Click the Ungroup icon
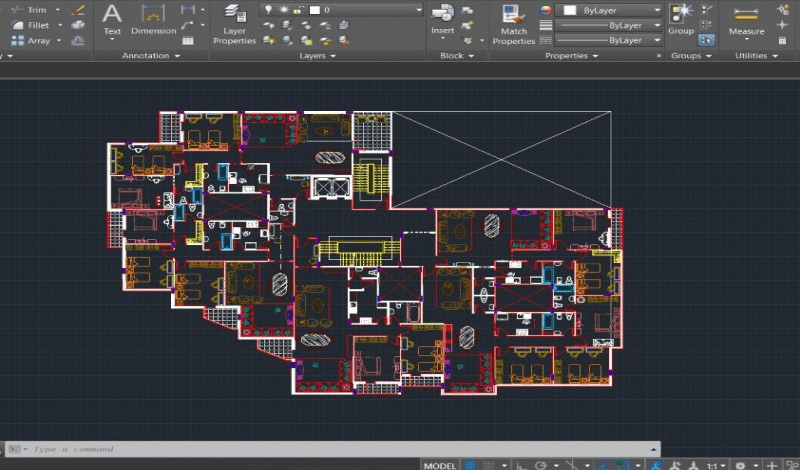The width and height of the screenshot is (800, 470). pyautogui.click(x=707, y=10)
